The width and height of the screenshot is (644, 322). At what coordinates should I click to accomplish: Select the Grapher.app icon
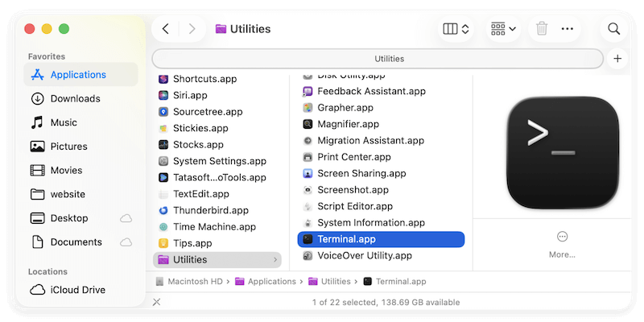coord(308,108)
